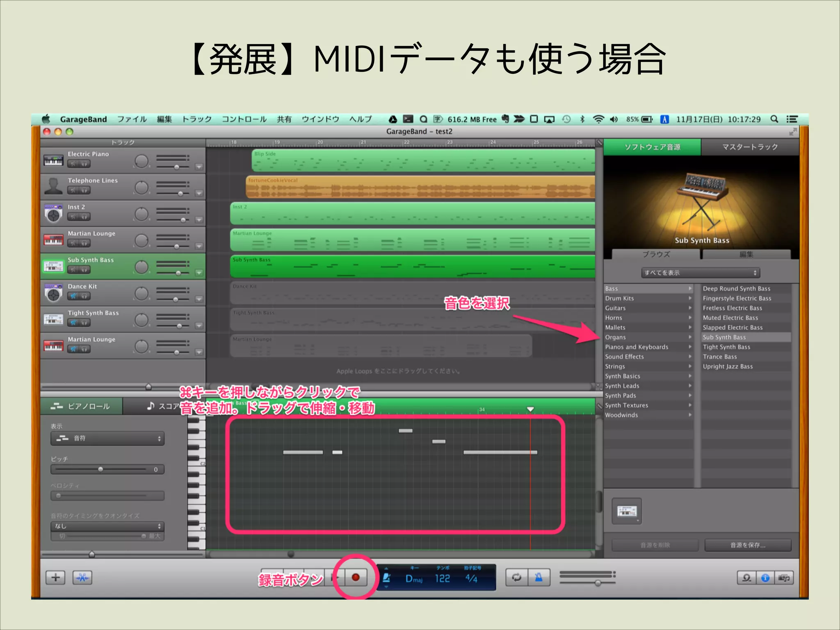Click the Electric Piano track instrument icon
Image resolution: width=840 pixels, height=630 pixels.
(53, 161)
